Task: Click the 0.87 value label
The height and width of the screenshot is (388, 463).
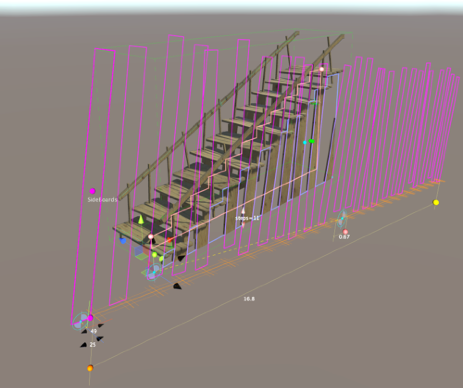Action: tap(344, 237)
